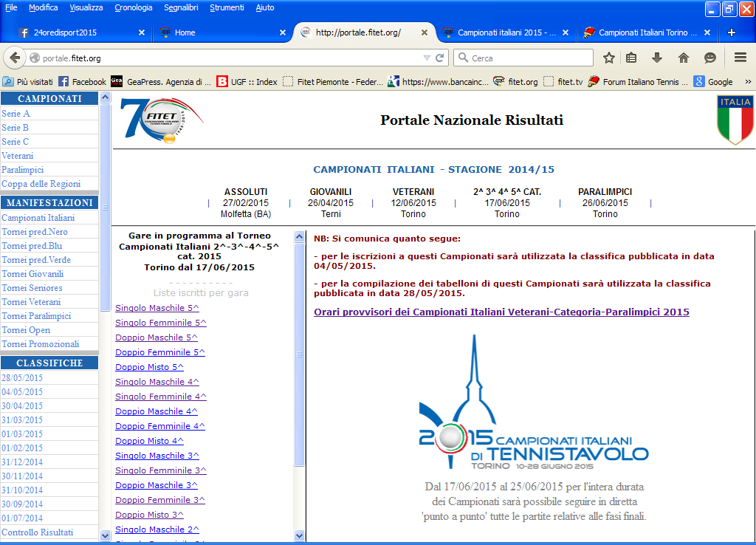Open the Forum Italiano Tennis bookmark
Viewport: 756px width, 545px height.
[638, 81]
